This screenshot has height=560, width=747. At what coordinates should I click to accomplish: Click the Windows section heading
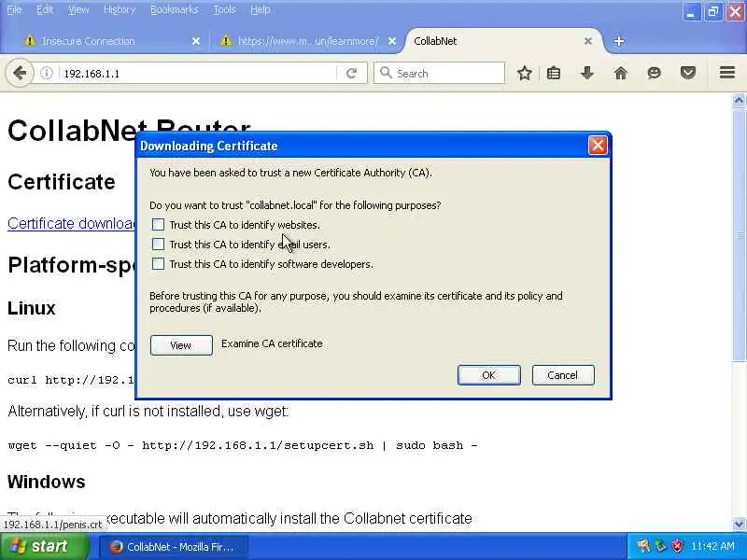[46, 482]
